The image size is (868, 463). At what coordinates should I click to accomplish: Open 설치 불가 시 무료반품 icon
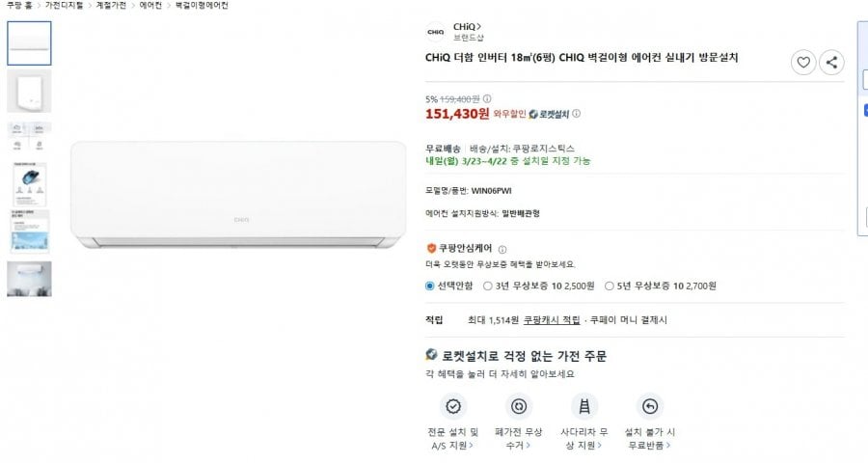coord(649,405)
